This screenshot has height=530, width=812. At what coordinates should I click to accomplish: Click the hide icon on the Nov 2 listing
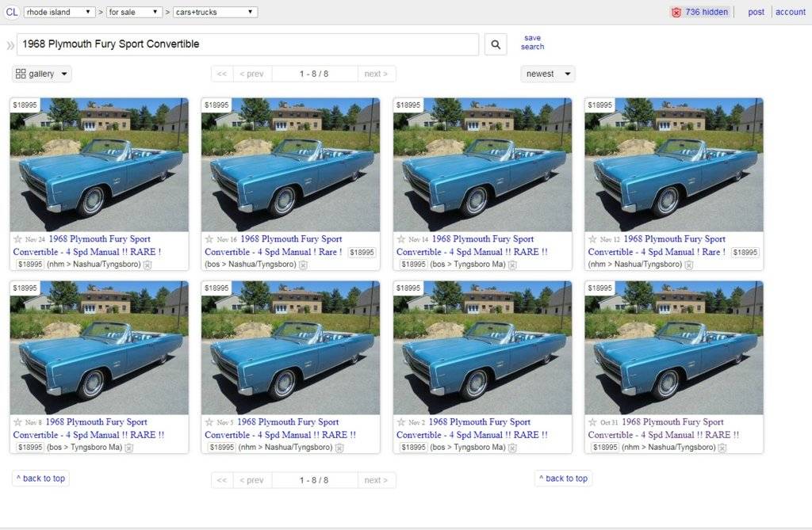tap(511, 448)
